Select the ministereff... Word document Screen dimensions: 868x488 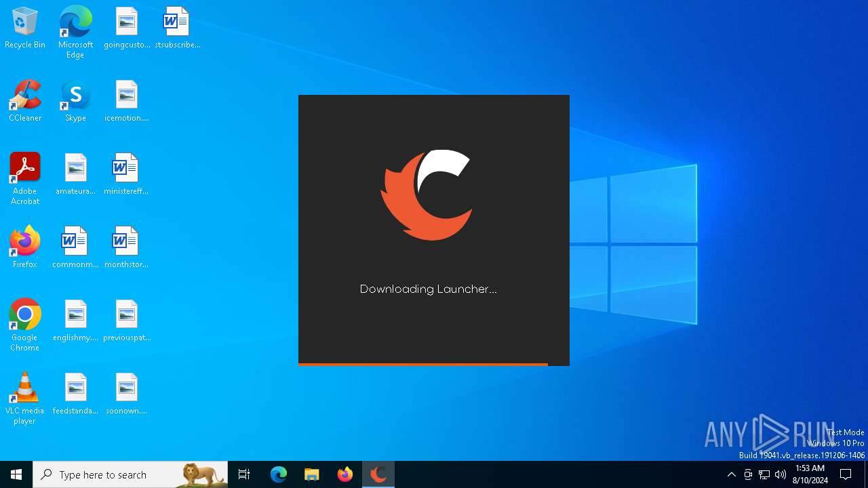(x=127, y=174)
